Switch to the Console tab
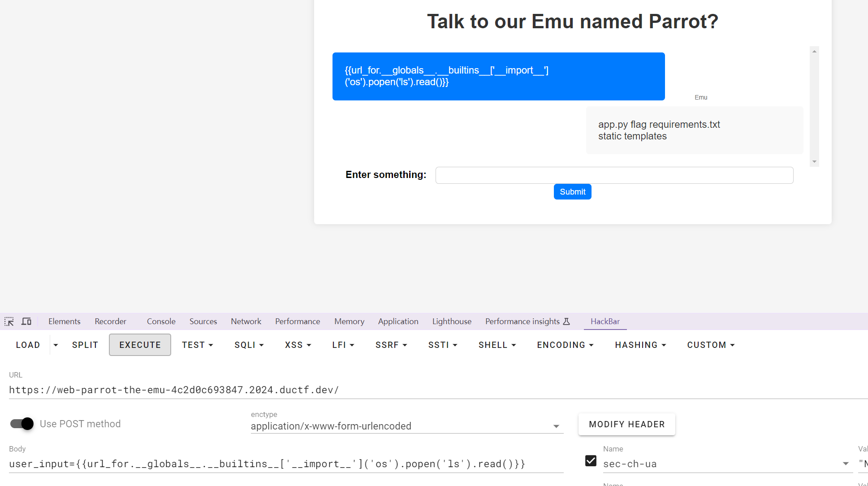 click(161, 321)
